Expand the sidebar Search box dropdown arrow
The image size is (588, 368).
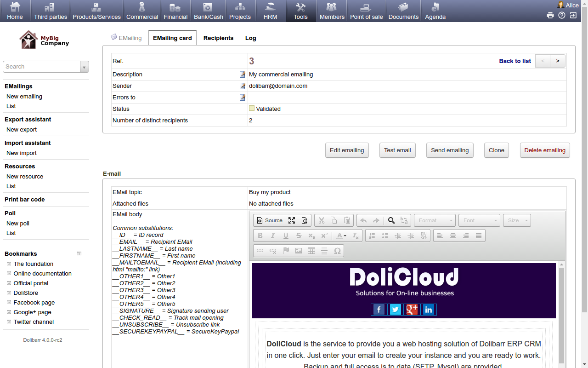point(84,67)
